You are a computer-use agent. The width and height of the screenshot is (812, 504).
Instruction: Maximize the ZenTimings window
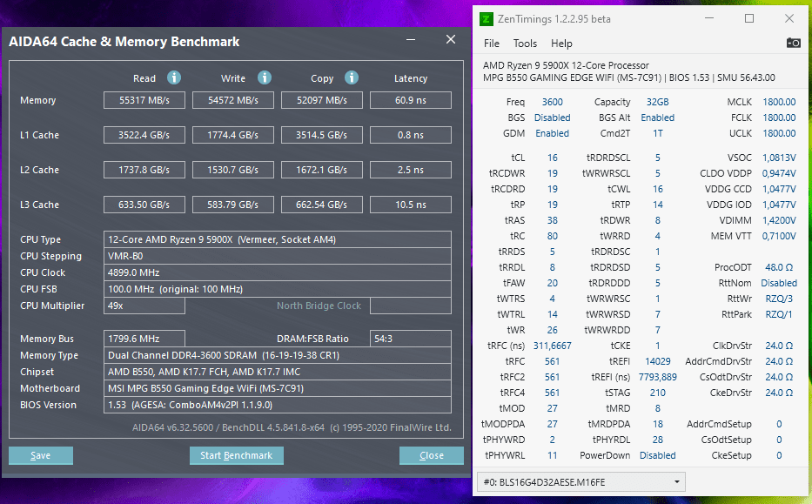coord(748,18)
